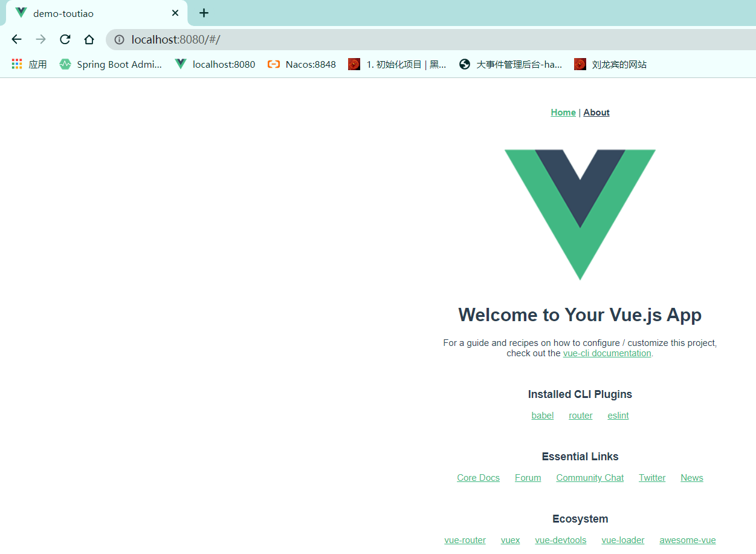Open the Spring Boot Admin bookmark
Viewport: 756px width, 554px height.
point(111,64)
